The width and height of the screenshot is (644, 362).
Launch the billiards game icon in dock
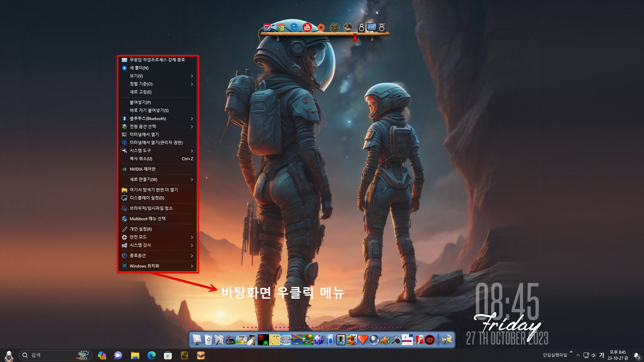pyautogui.click(x=308, y=340)
